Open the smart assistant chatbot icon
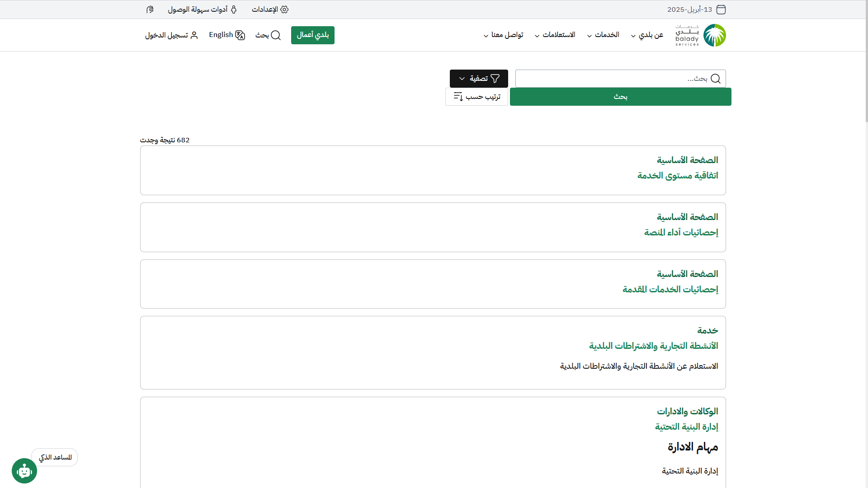Viewport: 868px width, 488px height. [x=24, y=471]
